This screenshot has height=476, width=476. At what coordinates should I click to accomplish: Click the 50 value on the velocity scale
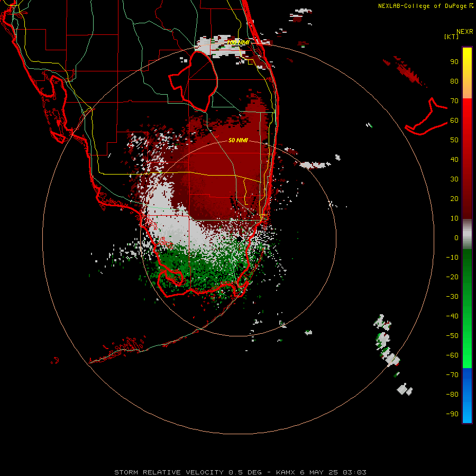pyautogui.click(x=454, y=140)
